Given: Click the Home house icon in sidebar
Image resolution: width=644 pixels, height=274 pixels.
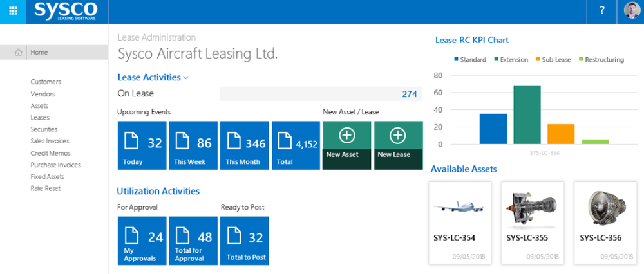Looking at the screenshot, I should 18,53.
